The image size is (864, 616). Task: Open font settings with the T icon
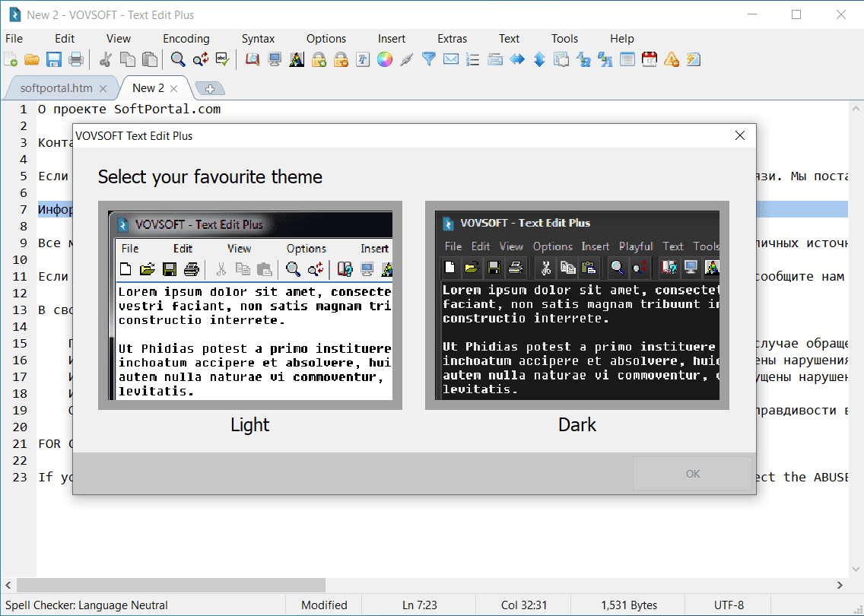(x=363, y=59)
